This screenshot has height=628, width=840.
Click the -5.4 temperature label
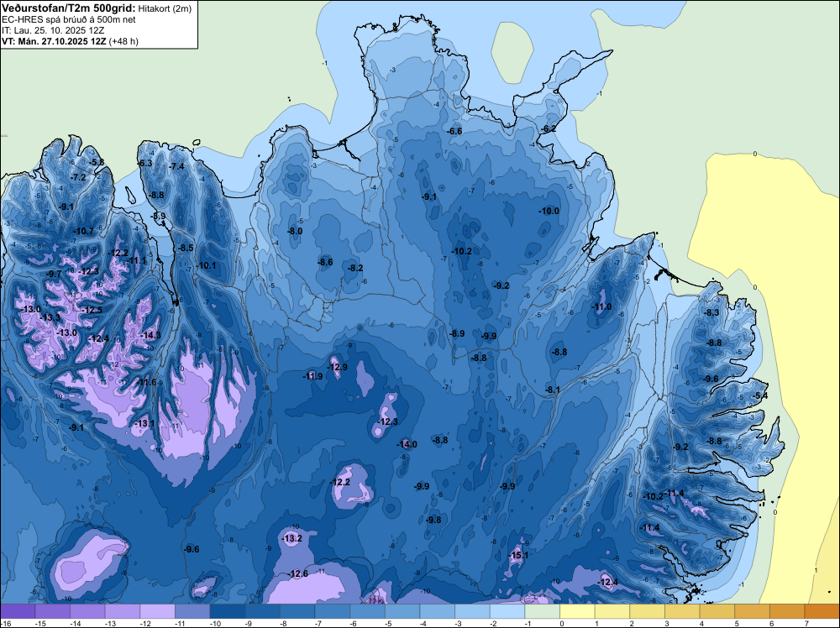[x=761, y=395]
